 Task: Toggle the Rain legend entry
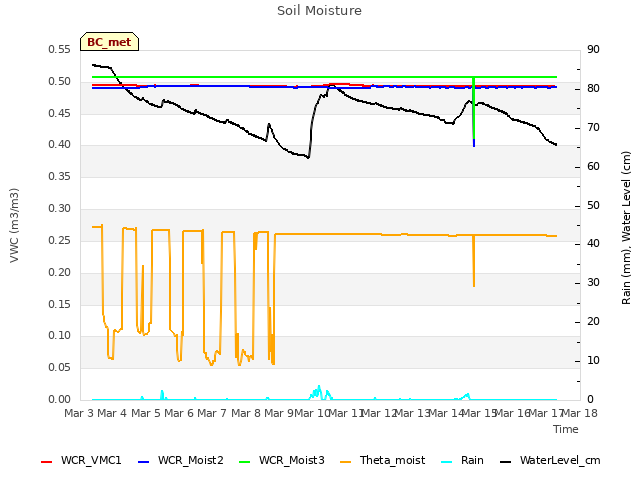click(x=462, y=460)
